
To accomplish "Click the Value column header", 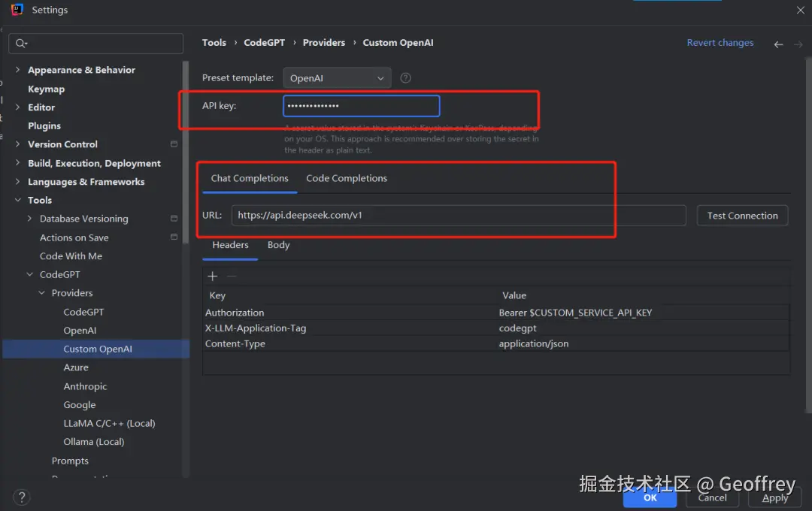I will [x=514, y=295].
